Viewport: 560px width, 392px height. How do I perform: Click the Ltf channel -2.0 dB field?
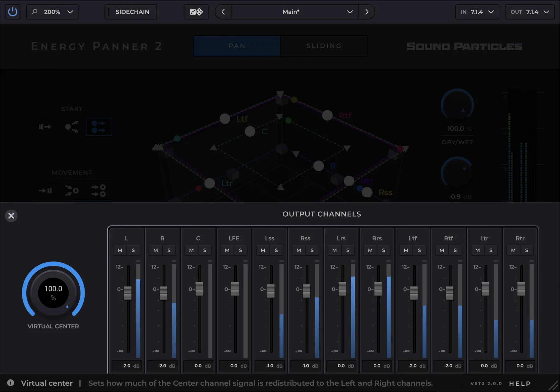[x=413, y=366]
